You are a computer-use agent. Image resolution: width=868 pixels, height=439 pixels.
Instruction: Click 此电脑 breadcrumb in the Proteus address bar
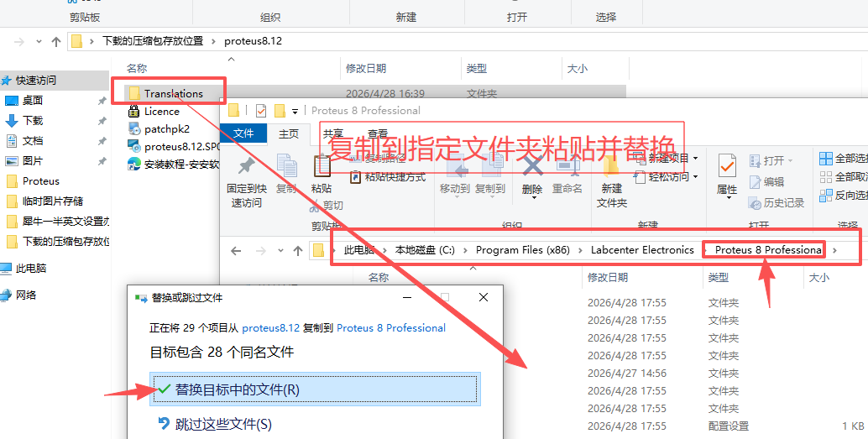pyautogui.click(x=358, y=250)
